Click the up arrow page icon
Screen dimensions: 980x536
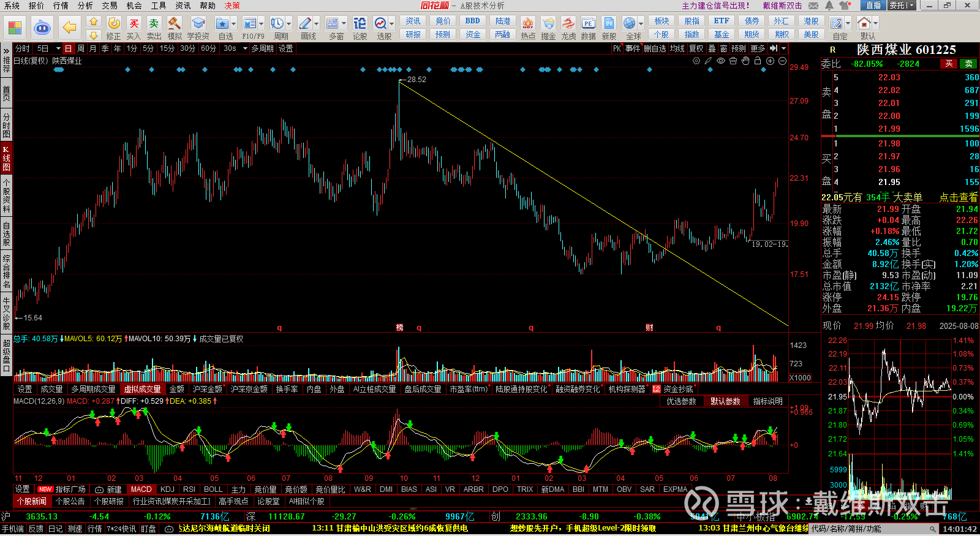pyautogui.click(x=94, y=21)
